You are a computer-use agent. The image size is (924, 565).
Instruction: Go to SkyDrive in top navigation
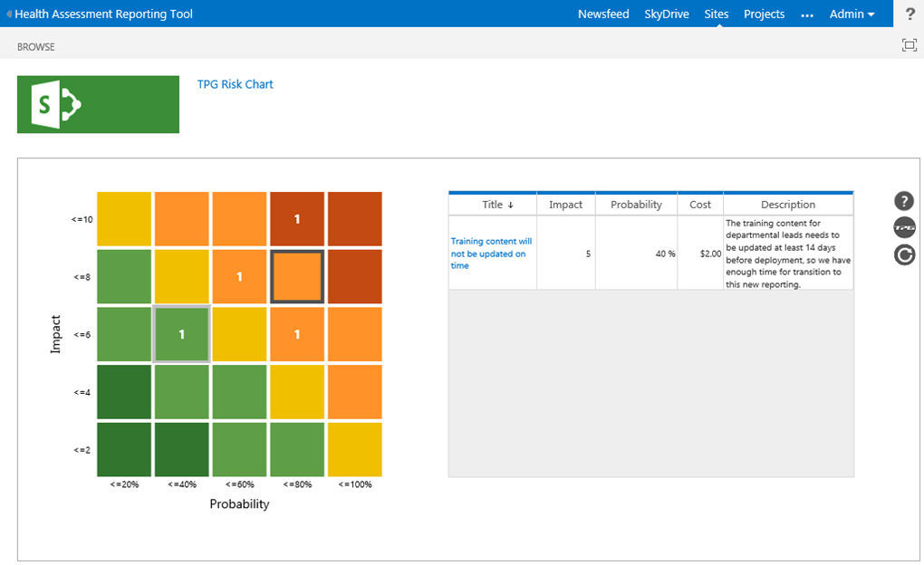click(x=666, y=14)
